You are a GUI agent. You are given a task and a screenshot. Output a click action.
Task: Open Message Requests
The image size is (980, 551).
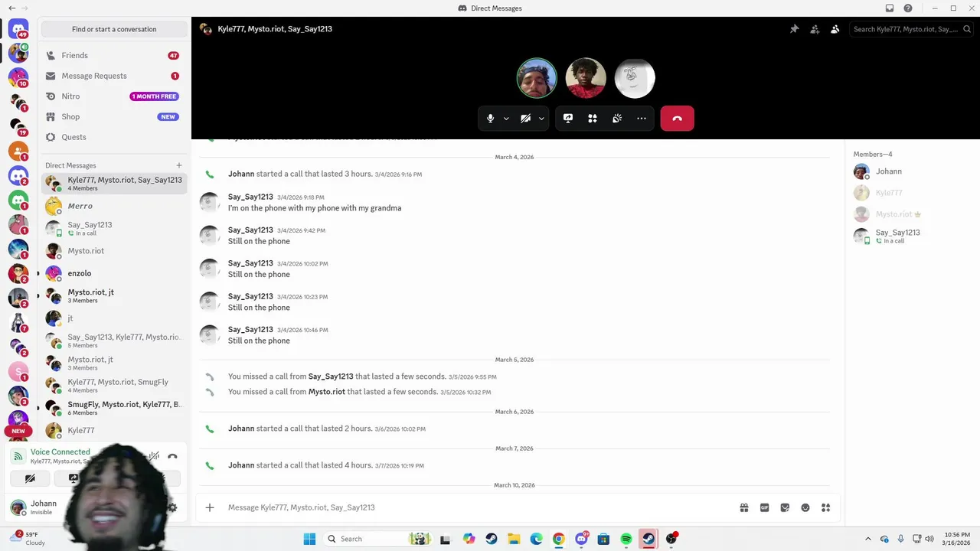114,76
